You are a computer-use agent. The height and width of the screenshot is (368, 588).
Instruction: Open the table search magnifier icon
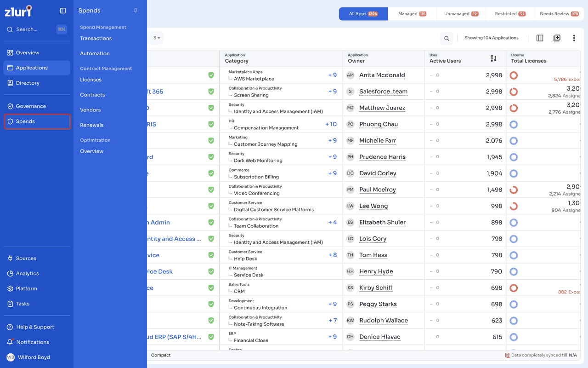[x=447, y=38]
